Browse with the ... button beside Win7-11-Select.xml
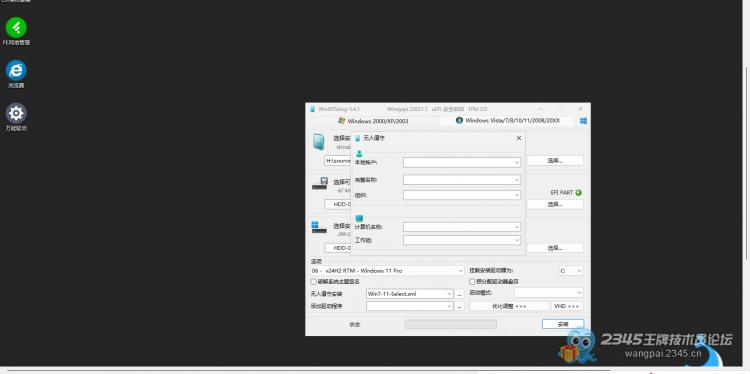This screenshot has height=374, width=750. point(459,294)
